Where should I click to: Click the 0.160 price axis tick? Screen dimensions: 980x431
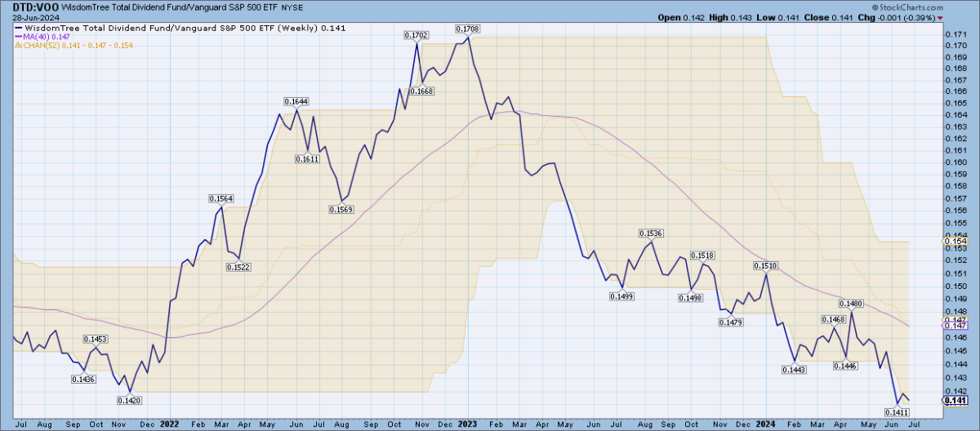point(955,162)
